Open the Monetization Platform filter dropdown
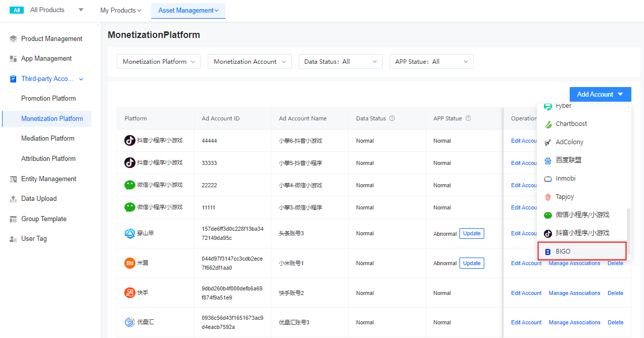The height and width of the screenshot is (338, 644). point(159,62)
